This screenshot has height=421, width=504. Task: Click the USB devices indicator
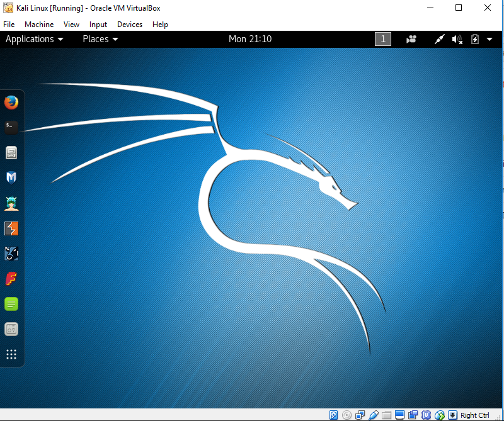[x=374, y=415]
